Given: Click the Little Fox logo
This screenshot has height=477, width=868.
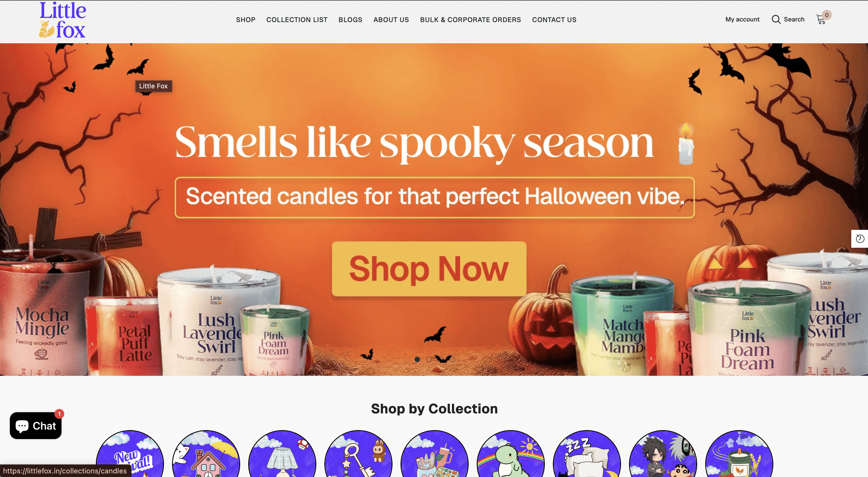Looking at the screenshot, I should [63, 19].
